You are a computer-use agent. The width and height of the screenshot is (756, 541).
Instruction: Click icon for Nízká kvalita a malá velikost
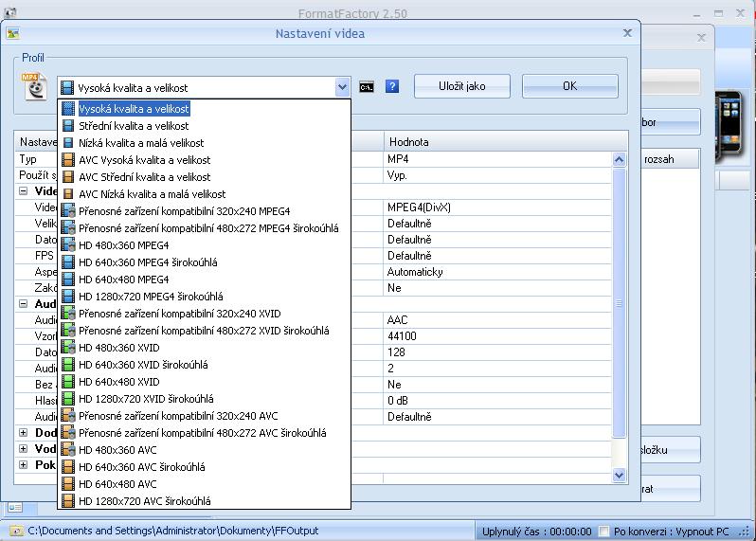(68, 143)
